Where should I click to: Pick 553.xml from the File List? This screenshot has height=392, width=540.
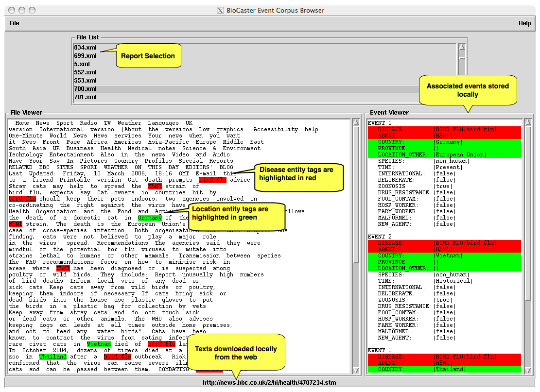tap(85, 81)
